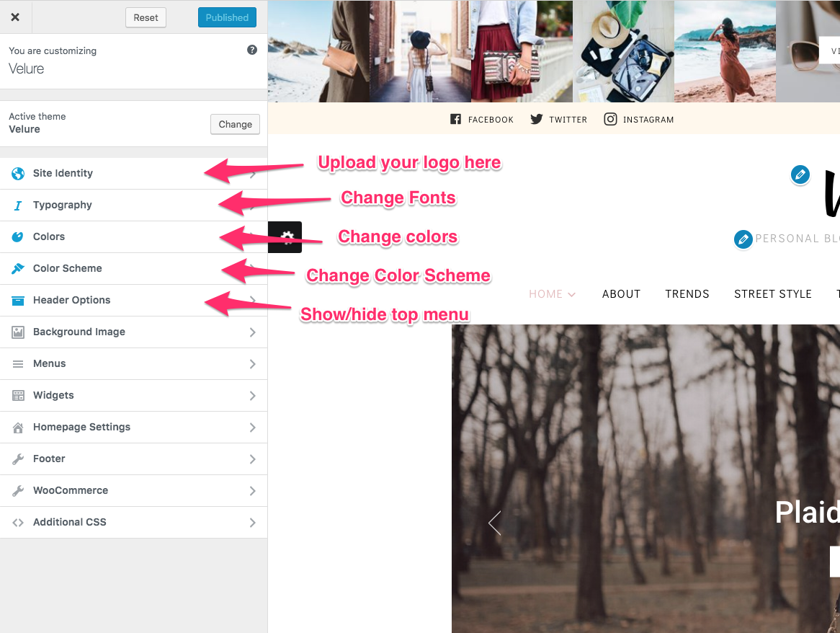This screenshot has width=840, height=633.
Task: Click the Colors palette icon
Action: point(18,237)
